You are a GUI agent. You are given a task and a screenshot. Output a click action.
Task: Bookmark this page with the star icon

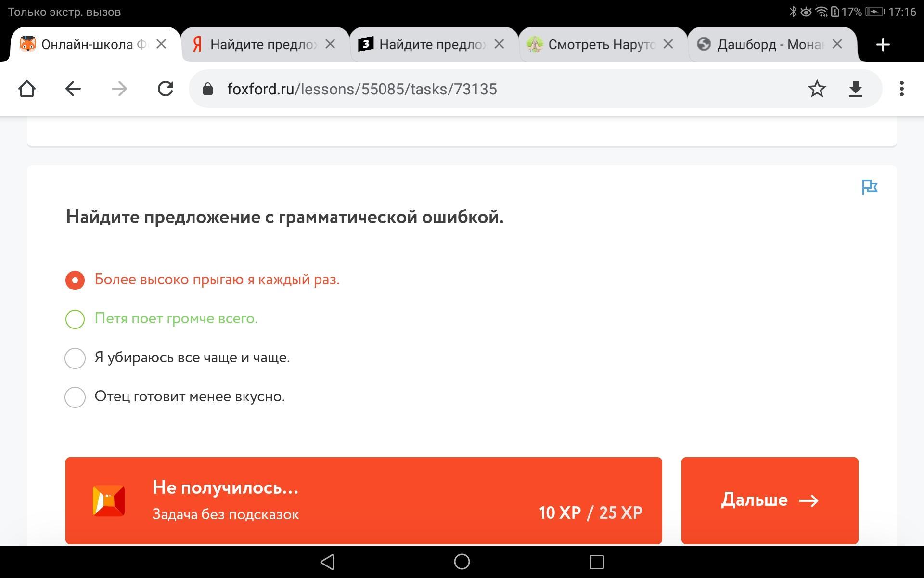coord(817,89)
